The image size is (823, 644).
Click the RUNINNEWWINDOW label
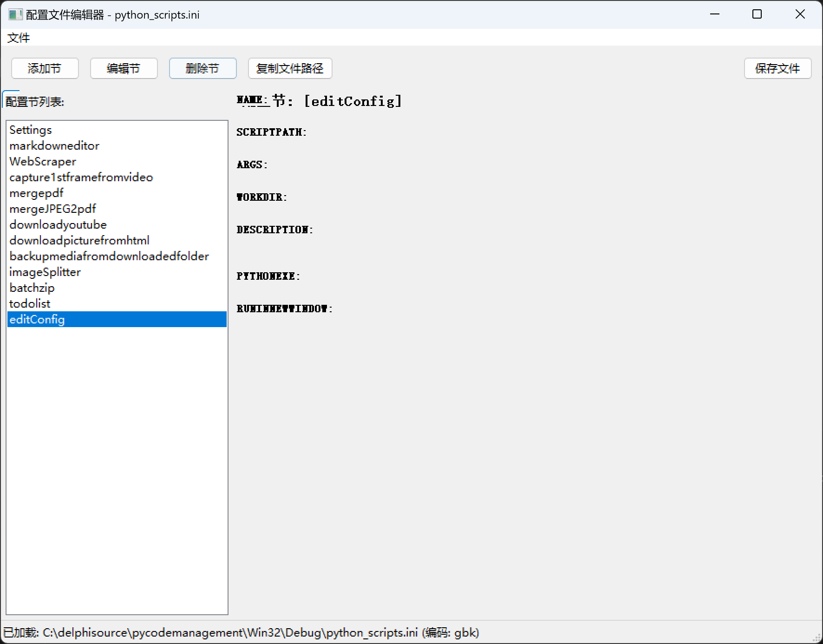click(285, 309)
